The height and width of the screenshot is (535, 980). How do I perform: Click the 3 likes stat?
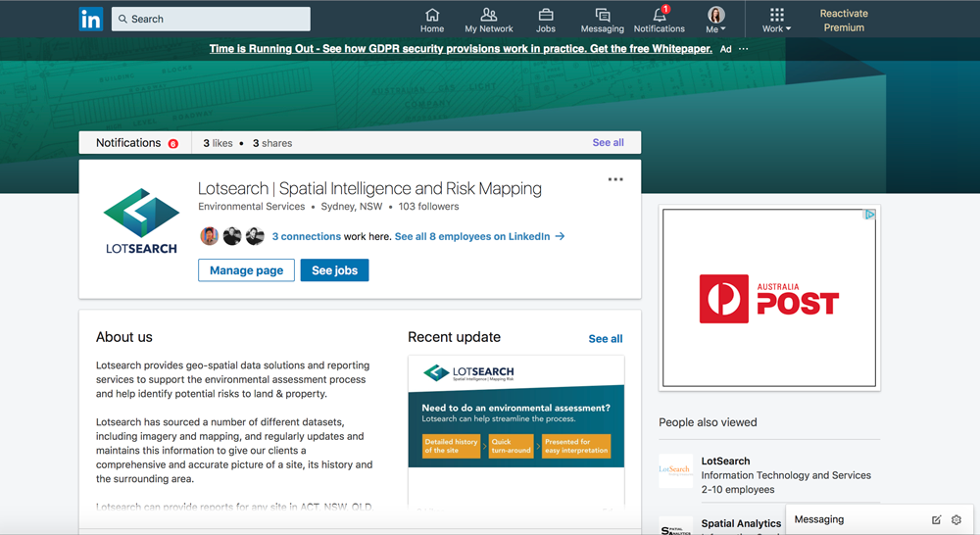pyautogui.click(x=218, y=143)
